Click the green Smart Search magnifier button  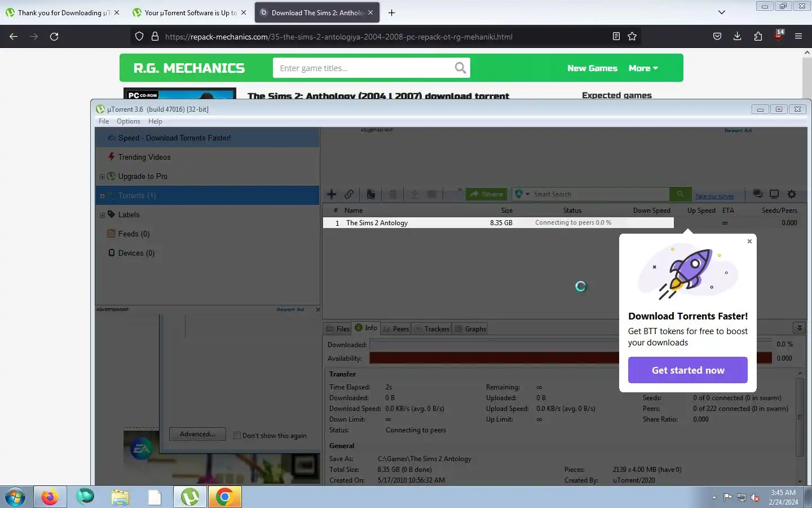pyautogui.click(x=681, y=194)
